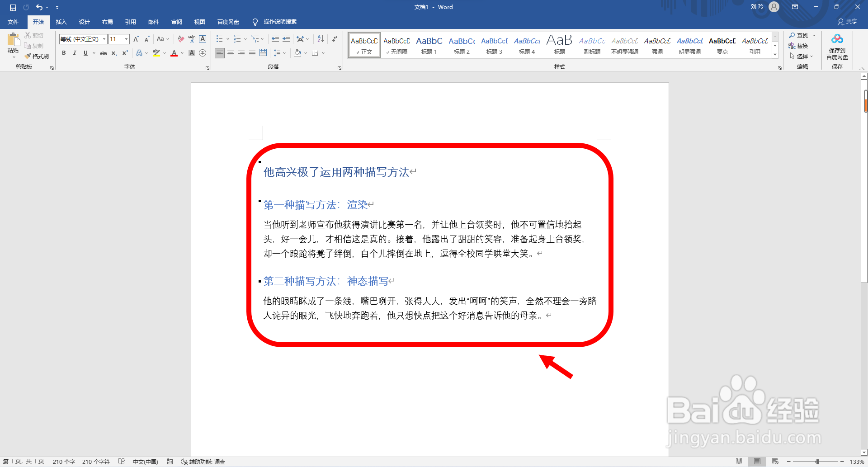Insert enclosed character with the circled 字 icon

tap(203, 53)
